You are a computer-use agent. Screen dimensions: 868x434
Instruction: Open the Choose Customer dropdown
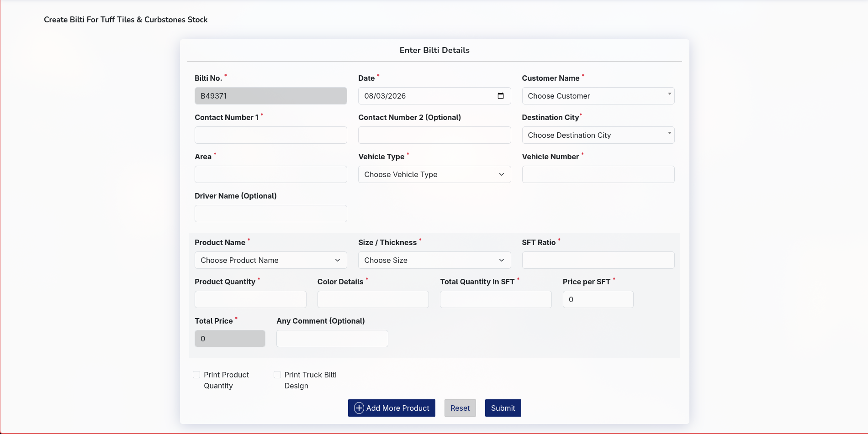(x=598, y=96)
